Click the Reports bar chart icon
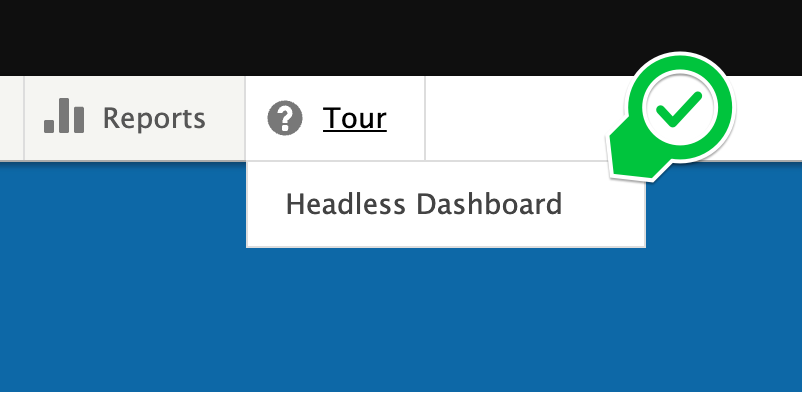Image resolution: width=802 pixels, height=398 pixels. pos(64,116)
